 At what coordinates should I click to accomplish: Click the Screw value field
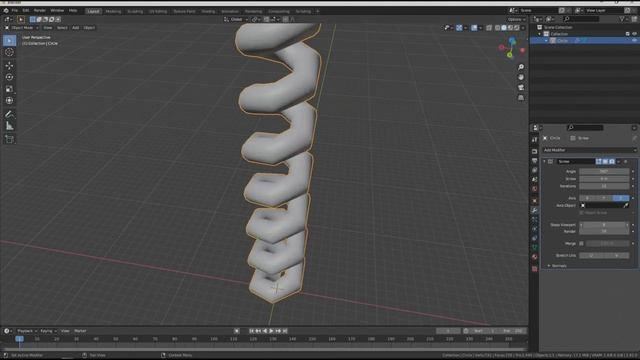(x=604, y=179)
